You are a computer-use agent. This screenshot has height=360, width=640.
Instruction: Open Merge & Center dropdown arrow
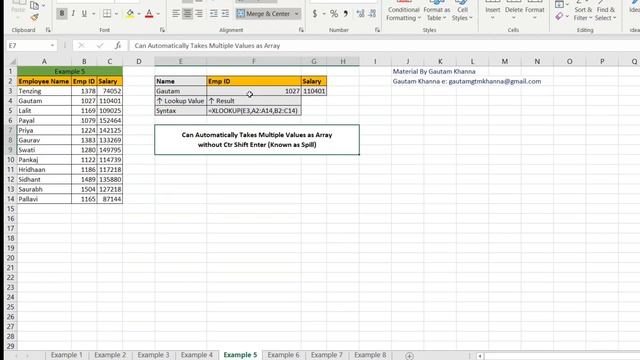[x=297, y=14]
